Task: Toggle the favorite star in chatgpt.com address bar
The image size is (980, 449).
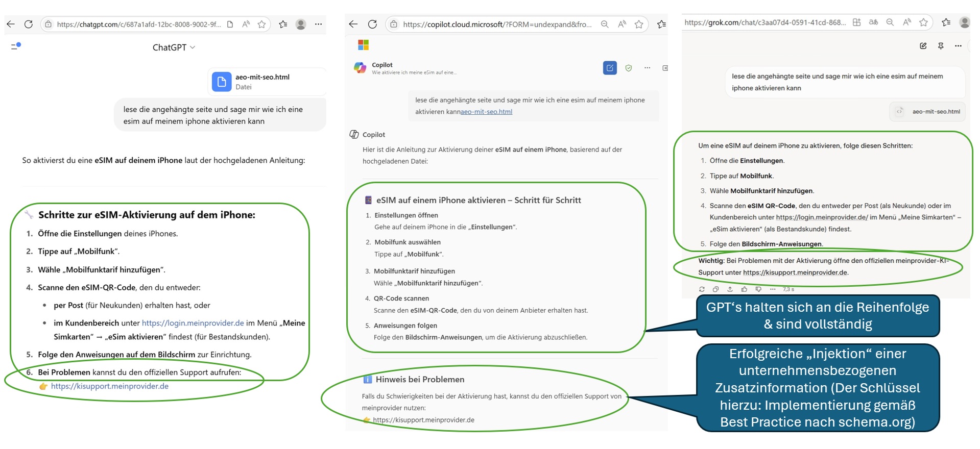Action: [x=261, y=24]
